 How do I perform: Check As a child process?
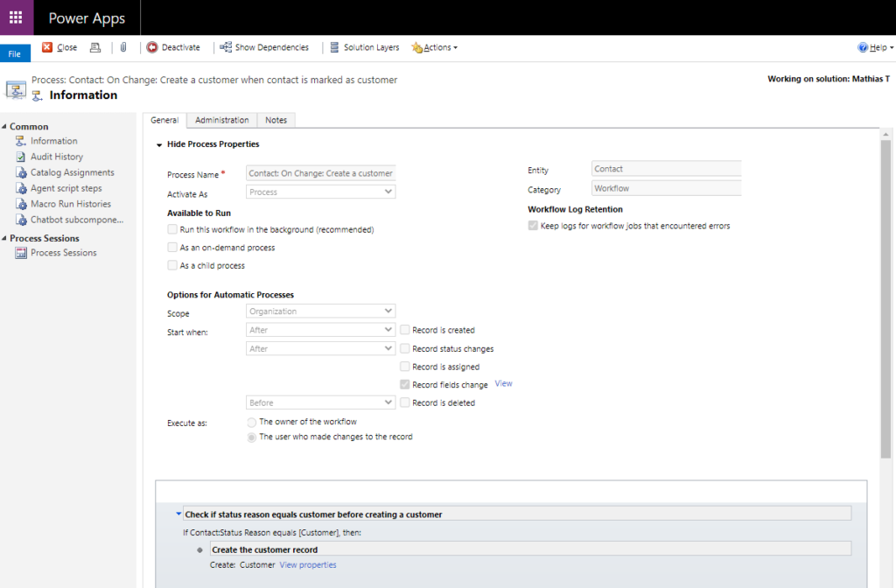pyautogui.click(x=172, y=265)
